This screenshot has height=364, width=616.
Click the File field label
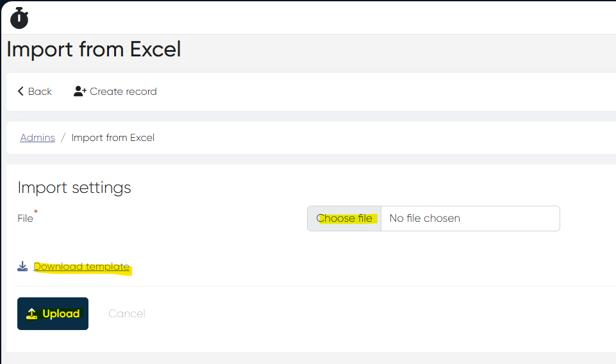[x=25, y=219]
